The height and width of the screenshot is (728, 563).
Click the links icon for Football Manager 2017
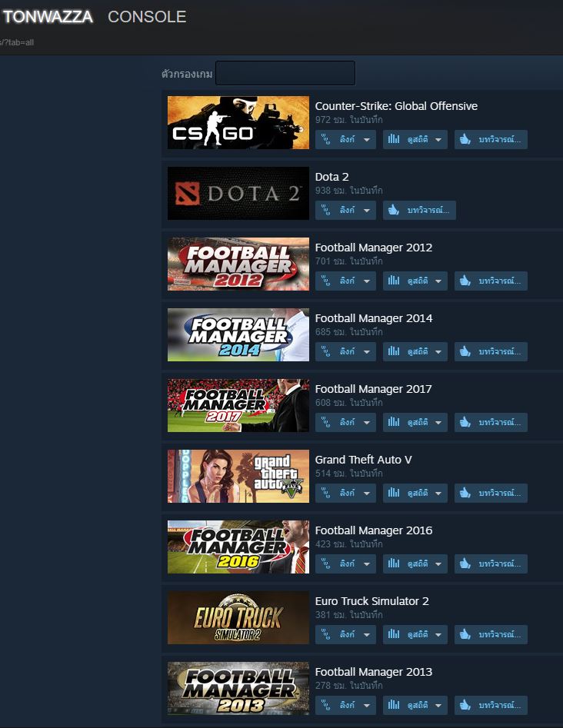click(x=325, y=422)
